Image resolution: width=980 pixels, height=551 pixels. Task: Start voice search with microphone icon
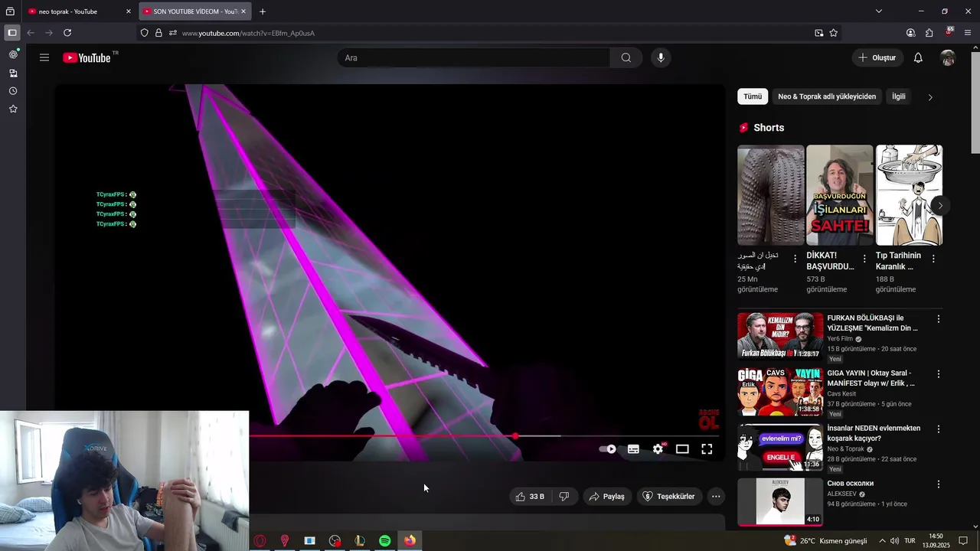[x=661, y=57]
